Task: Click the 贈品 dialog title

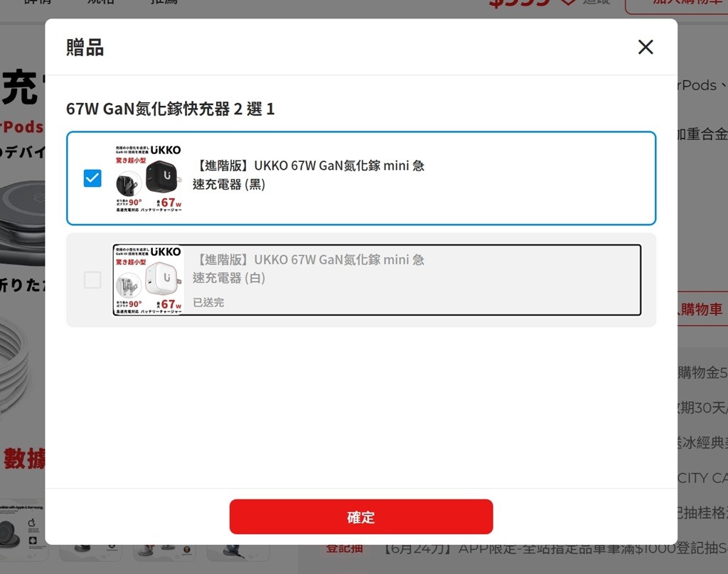Action: point(85,48)
